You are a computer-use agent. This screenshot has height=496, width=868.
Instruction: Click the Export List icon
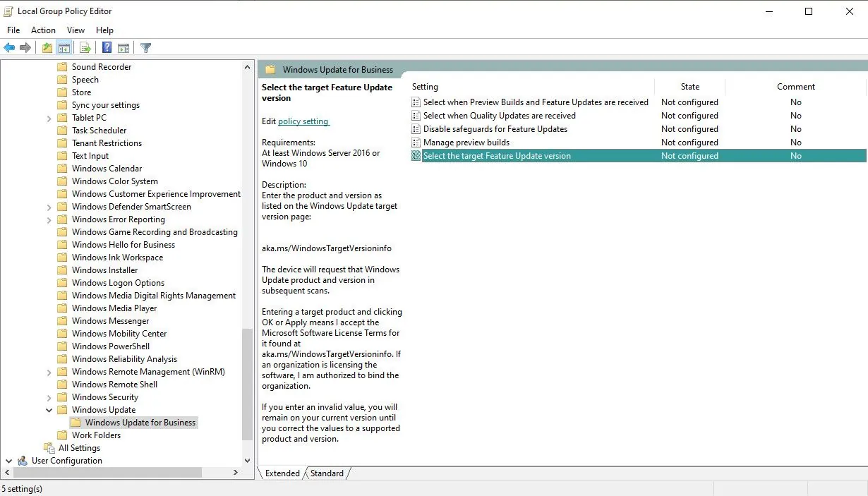point(85,47)
